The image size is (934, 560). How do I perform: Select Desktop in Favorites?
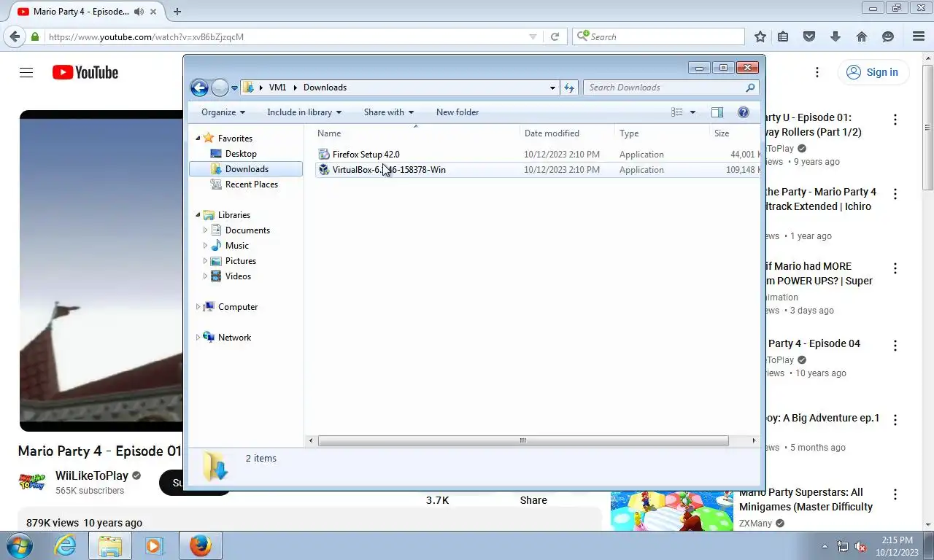coord(241,154)
